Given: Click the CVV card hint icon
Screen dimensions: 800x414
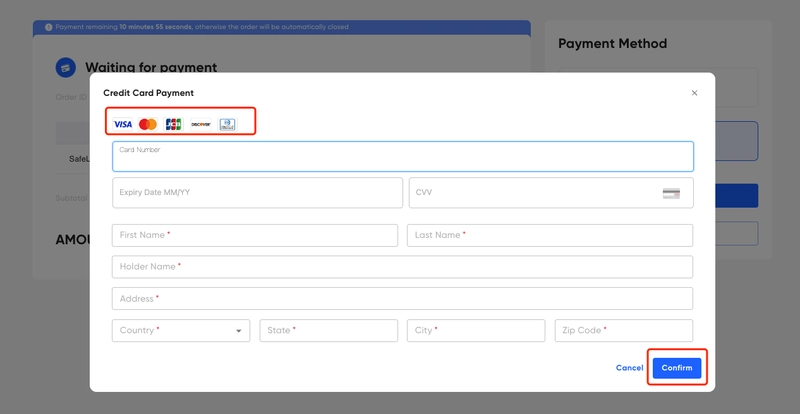Looking at the screenshot, I should click(671, 193).
